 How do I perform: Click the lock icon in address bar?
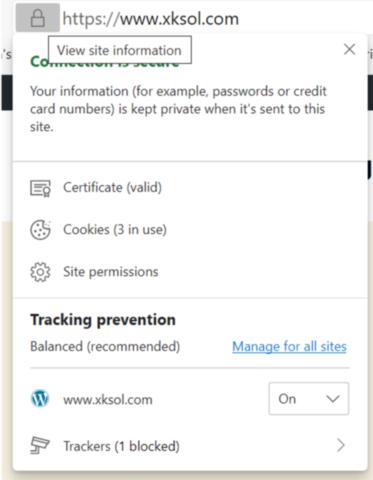37,18
